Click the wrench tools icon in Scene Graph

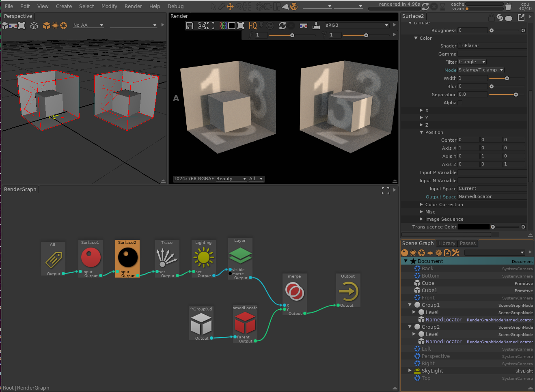tap(455, 253)
